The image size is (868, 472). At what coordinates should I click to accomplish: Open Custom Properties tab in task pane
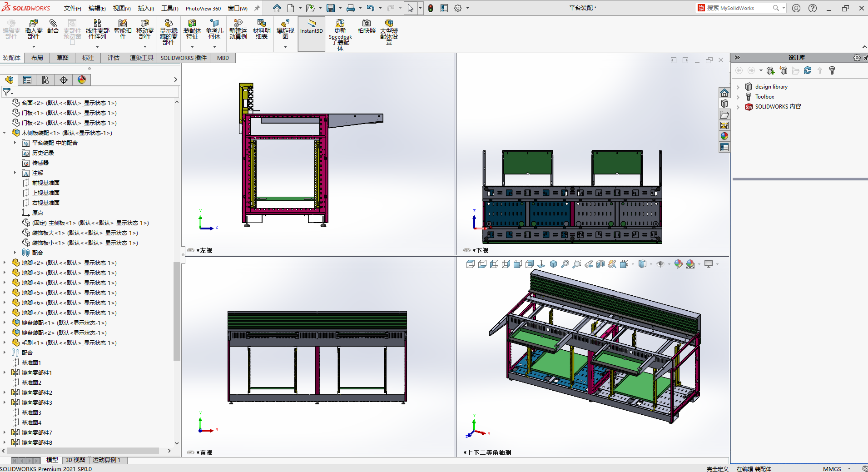tap(724, 147)
